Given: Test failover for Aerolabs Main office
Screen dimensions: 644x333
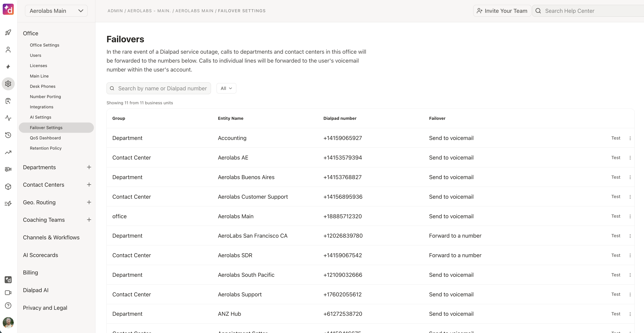Looking at the screenshot, I should (616, 216).
